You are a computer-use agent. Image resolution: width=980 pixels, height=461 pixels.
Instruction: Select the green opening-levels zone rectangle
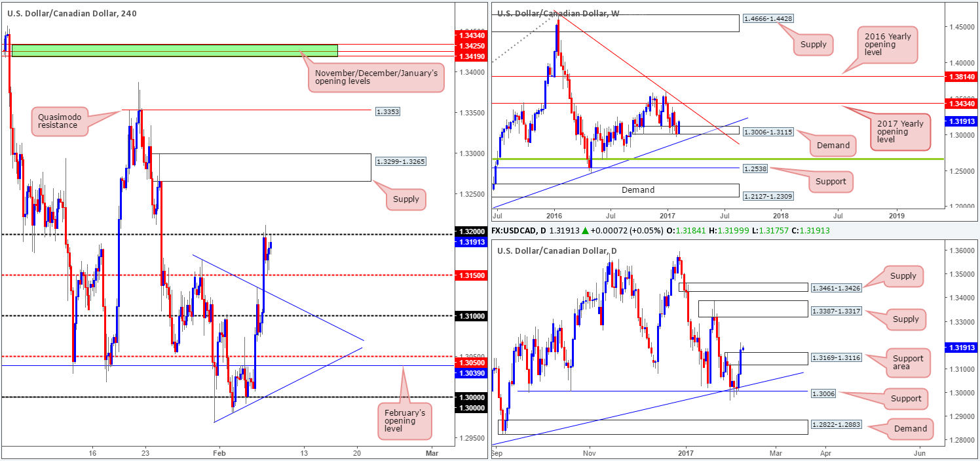174,50
